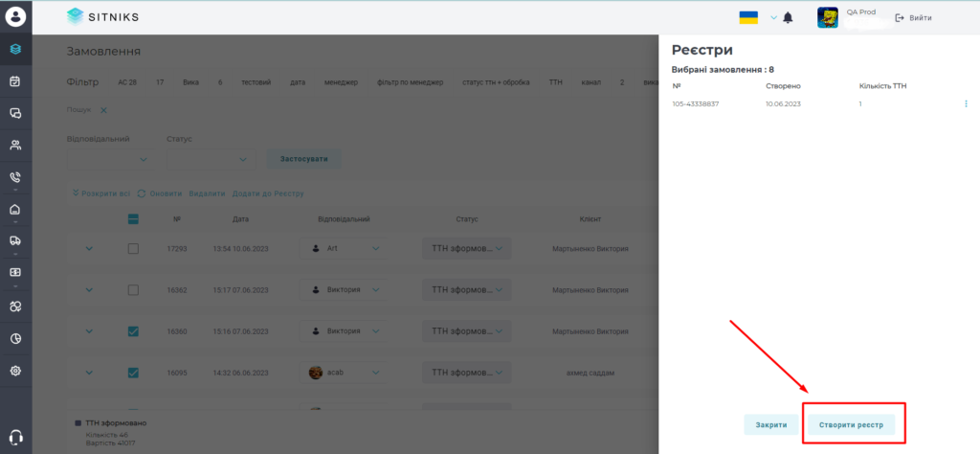Click the Пошук search label
The width and height of the screenshot is (980, 454).
[x=78, y=110]
